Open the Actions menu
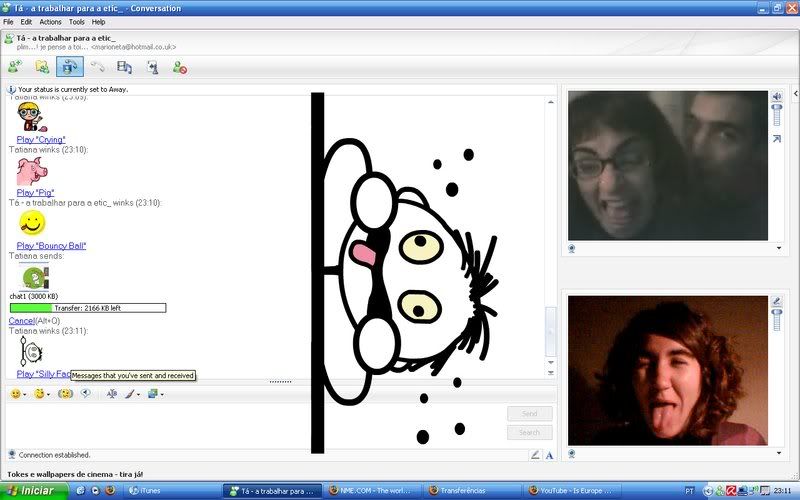The image size is (800, 500). click(x=50, y=22)
